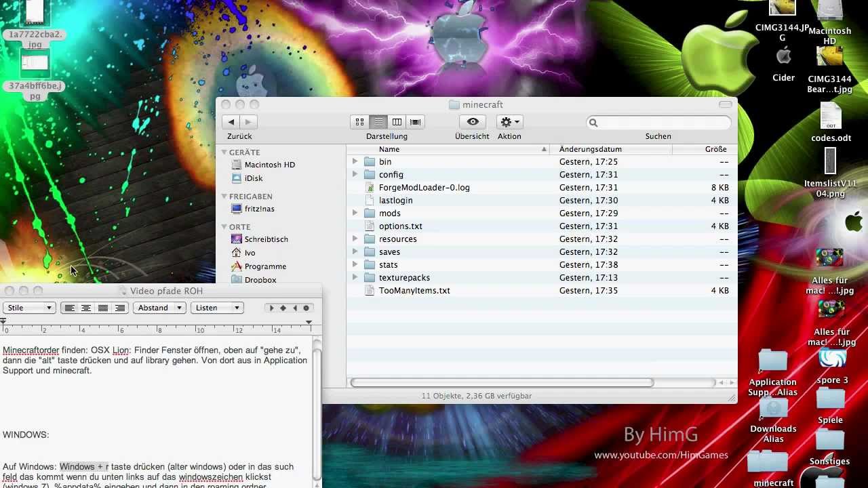Collapse the ORTE sidebar section
868x488 pixels.
click(x=224, y=227)
